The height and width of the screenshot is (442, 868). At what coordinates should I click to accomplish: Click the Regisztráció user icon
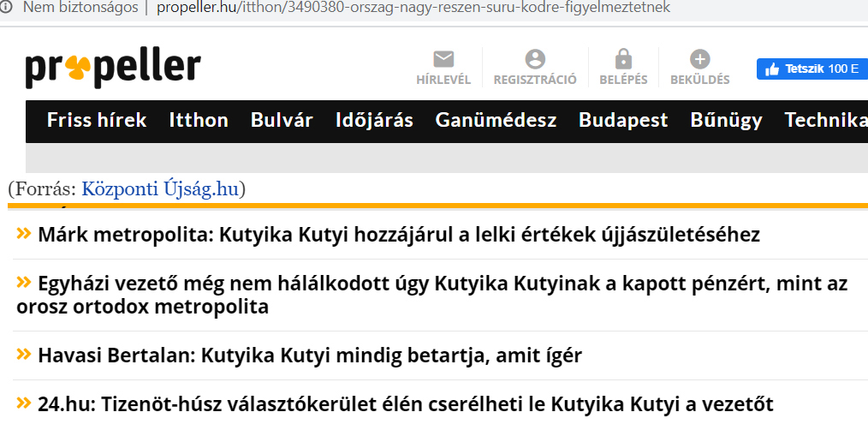click(x=535, y=59)
